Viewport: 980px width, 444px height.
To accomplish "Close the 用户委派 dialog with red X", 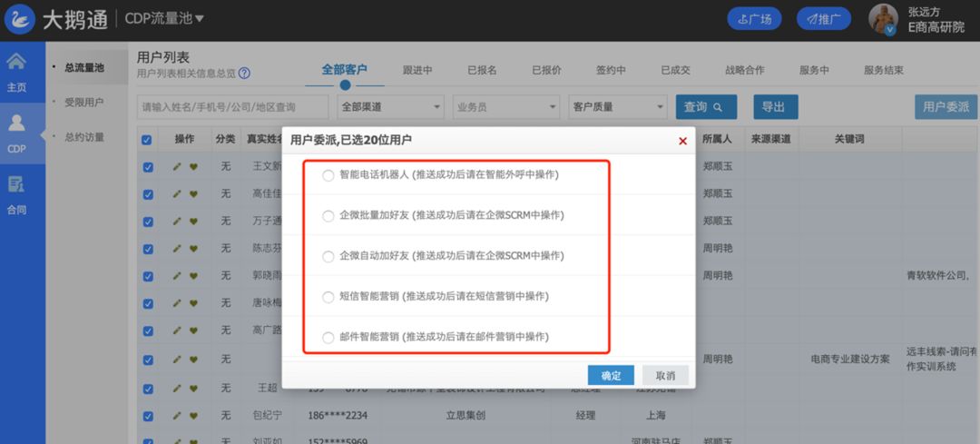I will tap(682, 142).
